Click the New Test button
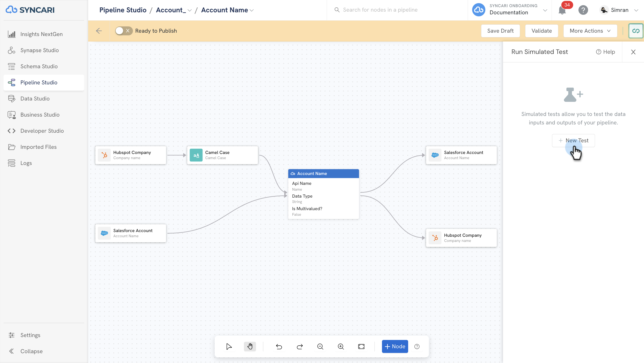Image resolution: width=644 pixels, height=363 pixels. [573, 141]
